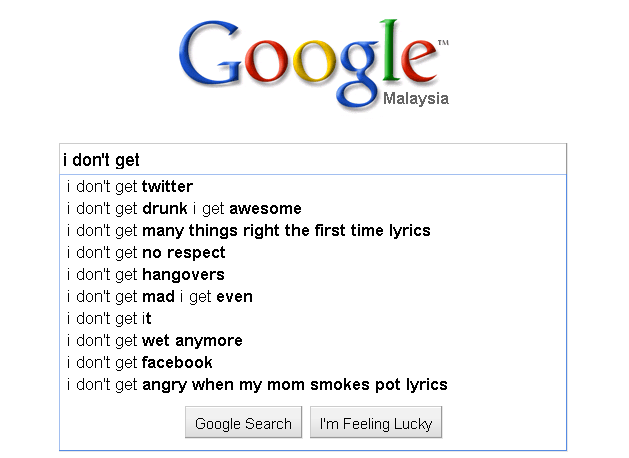Choose "i don't get drunk i get awesome"

[313, 209]
